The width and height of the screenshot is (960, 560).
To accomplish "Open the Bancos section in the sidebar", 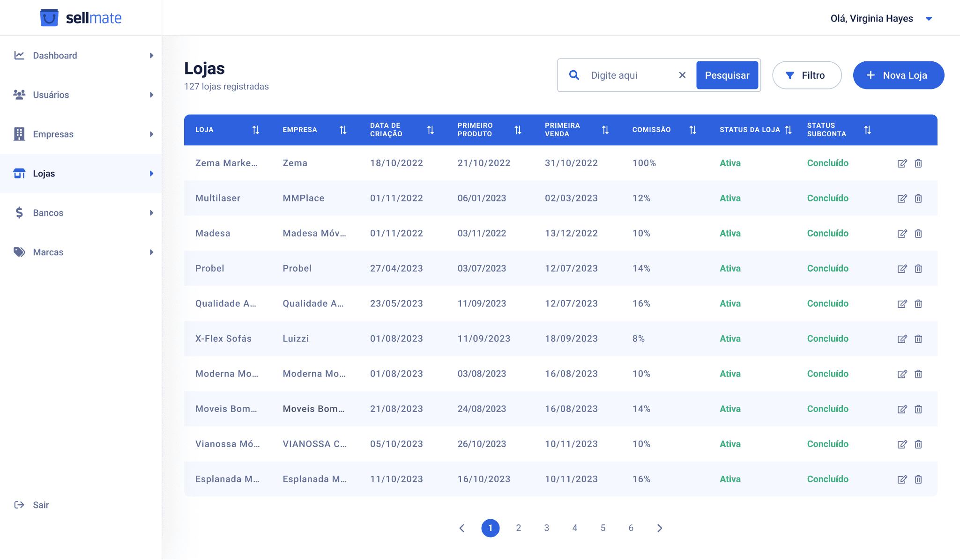I will [48, 213].
